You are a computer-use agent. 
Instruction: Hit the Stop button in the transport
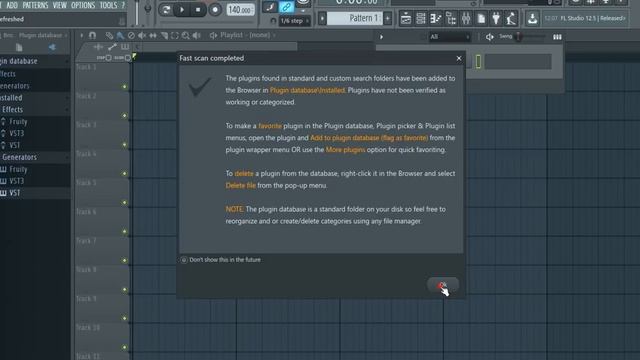click(x=198, y=9)
